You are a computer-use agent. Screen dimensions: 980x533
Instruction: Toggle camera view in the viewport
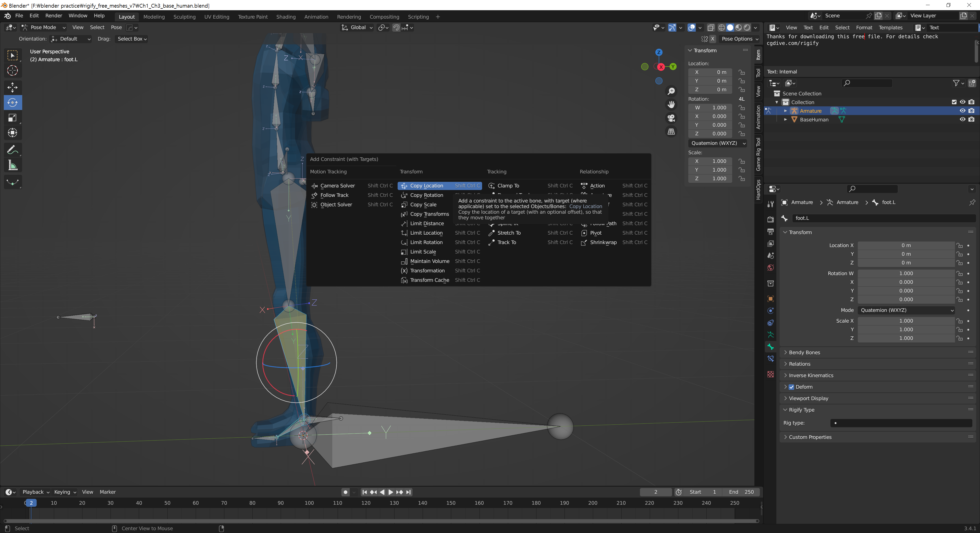tap(671, 118)
